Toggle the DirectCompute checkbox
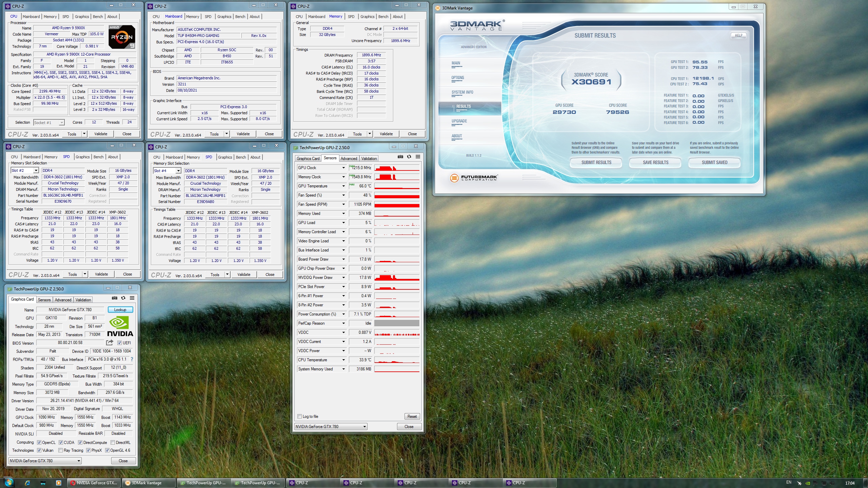 click(80, 443)
